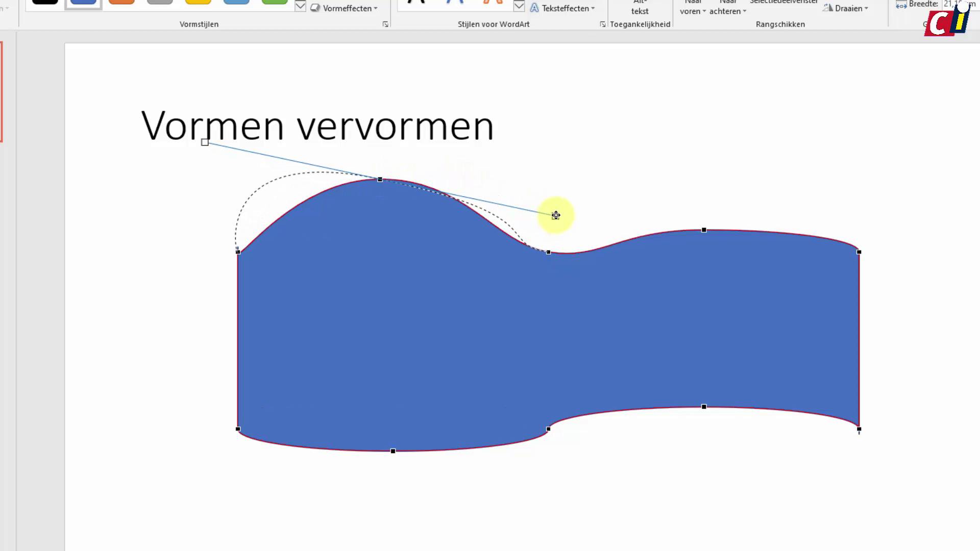Click the Alt-tekst icon
Viewport: 980px width, 551px height.
coord(640,7)
